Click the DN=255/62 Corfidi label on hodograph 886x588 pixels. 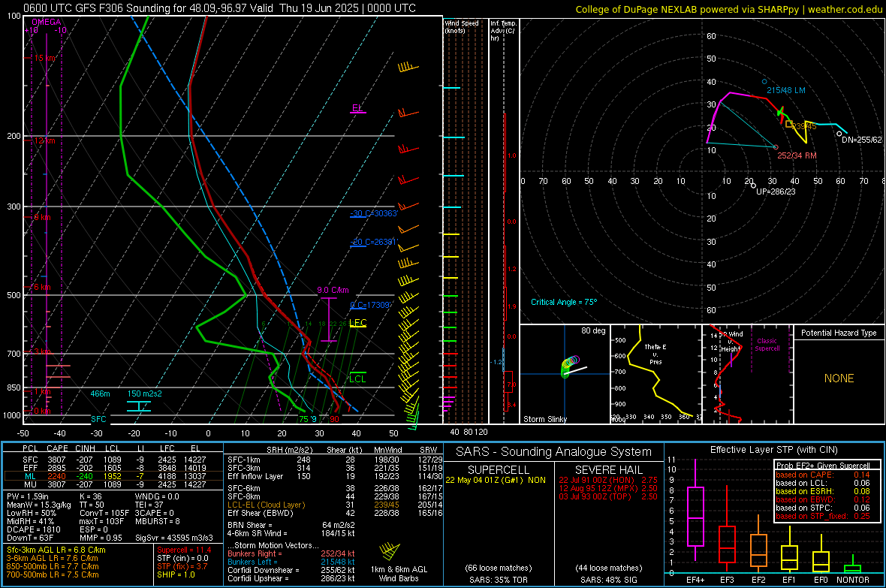click(862, 140)
